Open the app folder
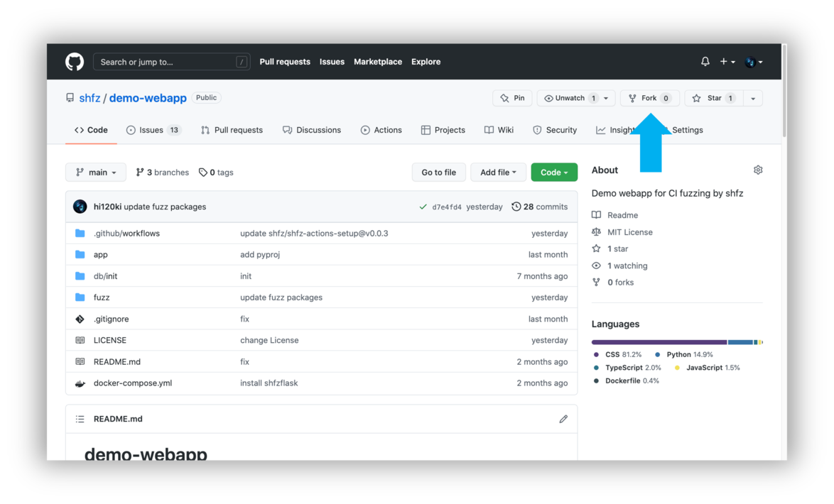The height and width of the screenshot is (504, 834). (x=101, y=255)
